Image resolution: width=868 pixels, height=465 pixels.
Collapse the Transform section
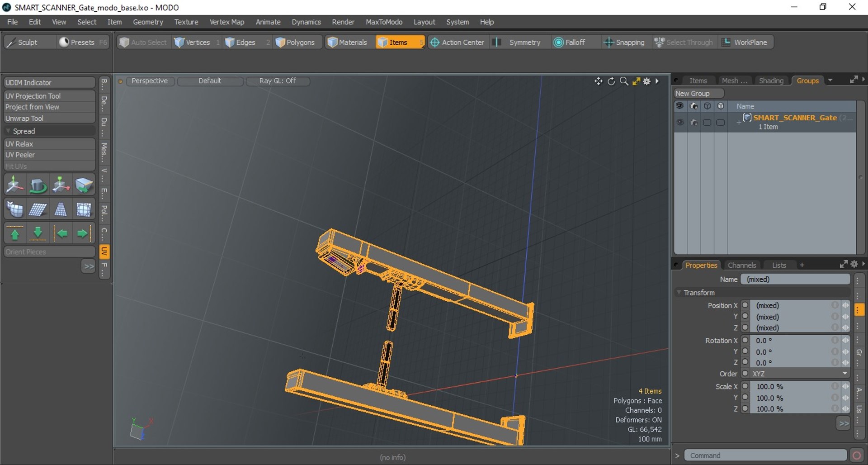(x=679, y=293)
